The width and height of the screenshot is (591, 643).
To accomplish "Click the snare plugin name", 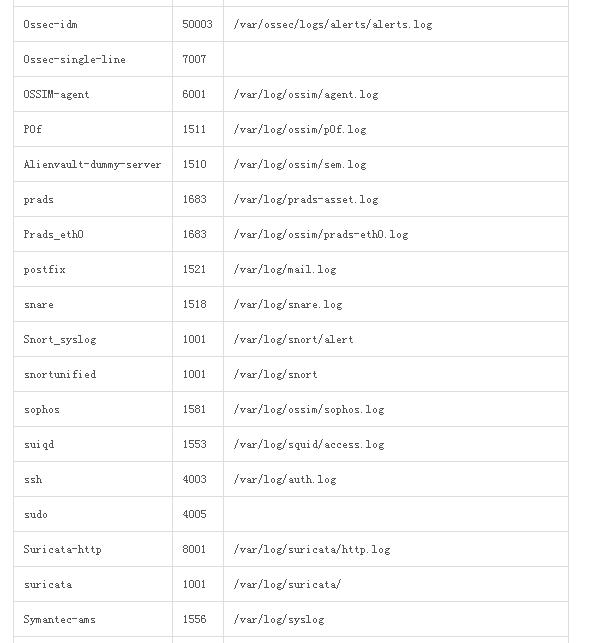I will (39, 305).
